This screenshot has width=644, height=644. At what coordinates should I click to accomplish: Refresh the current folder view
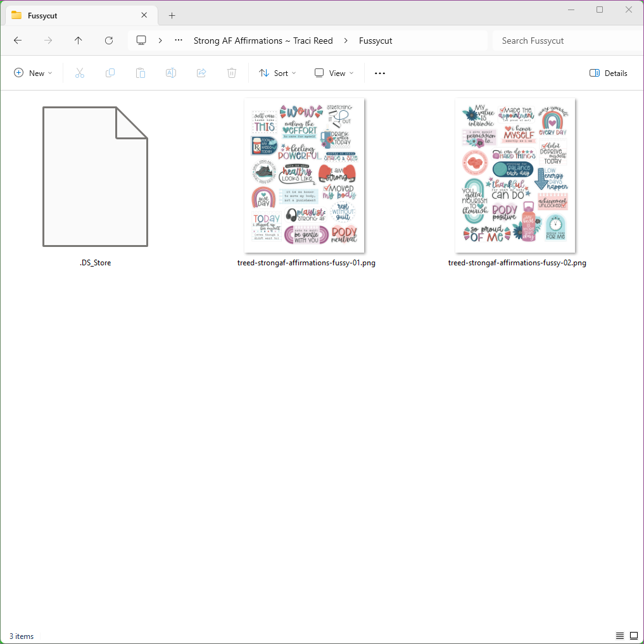tap(109, 41)
